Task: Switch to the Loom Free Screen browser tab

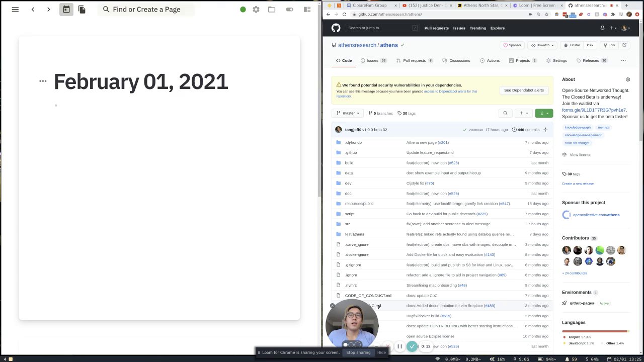Action: pyautogui.click(x=537, y=5)
